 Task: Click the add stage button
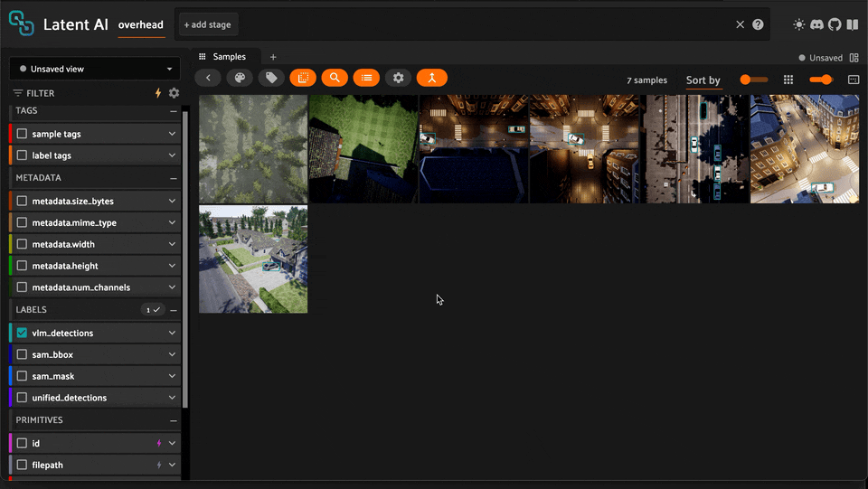[x=207, y=25]
